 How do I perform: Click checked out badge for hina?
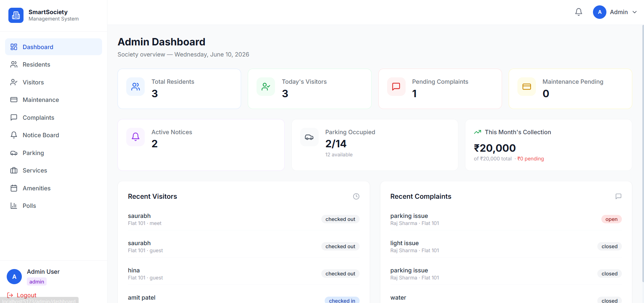coord(340,274)
